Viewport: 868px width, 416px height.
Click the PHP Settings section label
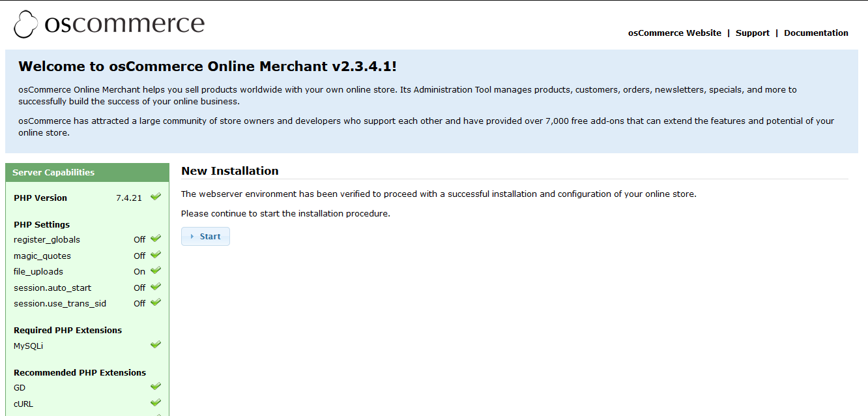coord(42,224)
